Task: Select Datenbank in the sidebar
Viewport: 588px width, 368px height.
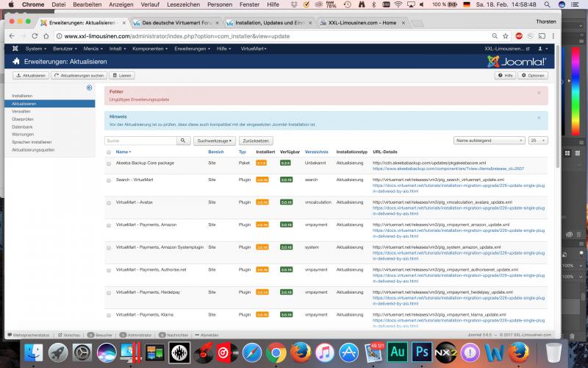Action: pyautogui.click(x=22, y=127)
